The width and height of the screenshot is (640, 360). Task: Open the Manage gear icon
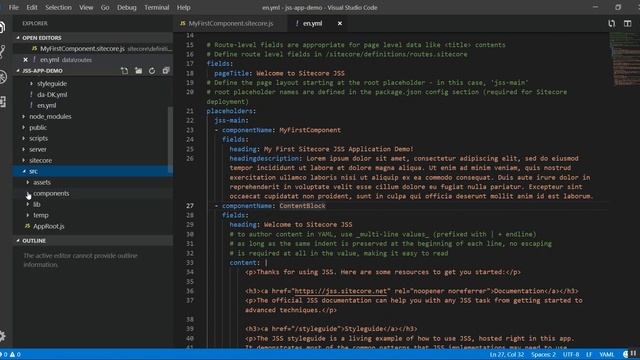pyautogui.click(x=2, y=336)
